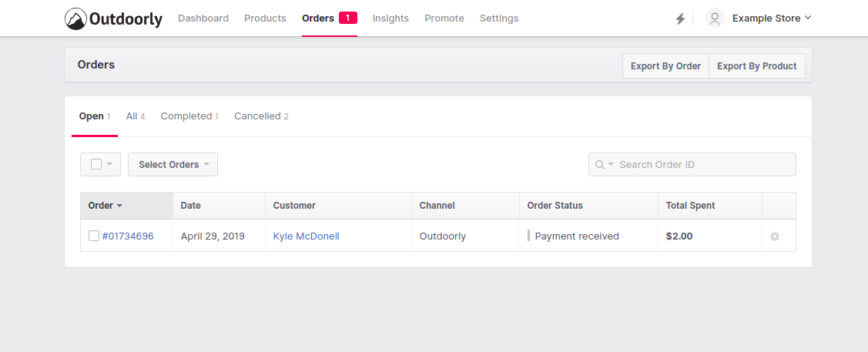Expand the Select Orders dropdown
This screenshot has width=868, height=352.
pyautogui.click(x=173, y=164)
